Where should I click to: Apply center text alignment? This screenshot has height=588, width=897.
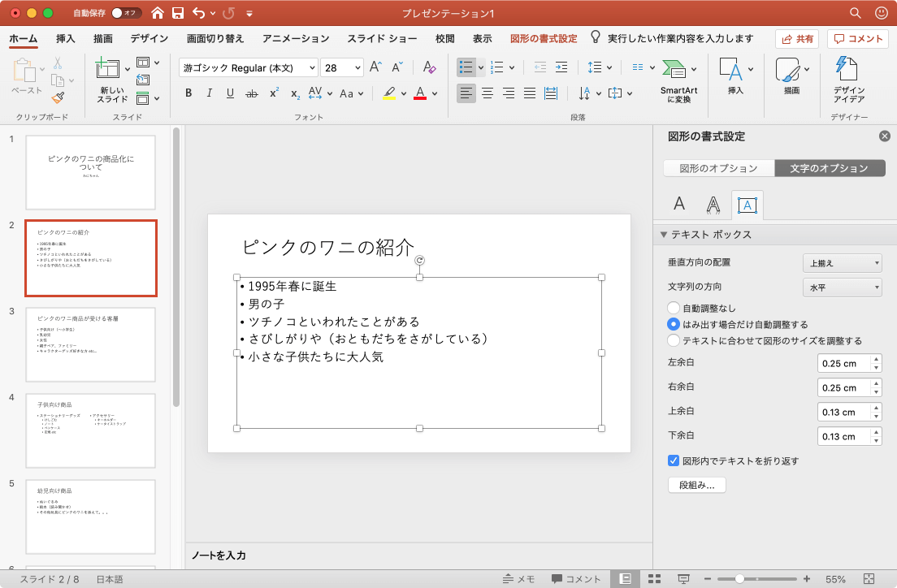coord(487,93)
